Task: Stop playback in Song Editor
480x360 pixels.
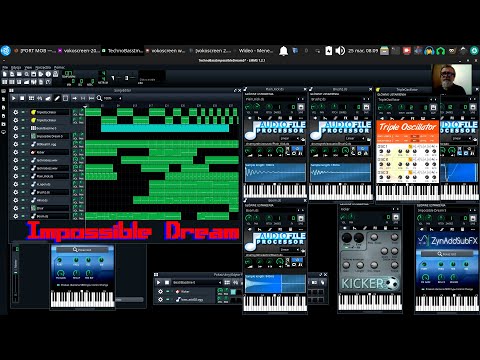Action: (22, 98)
